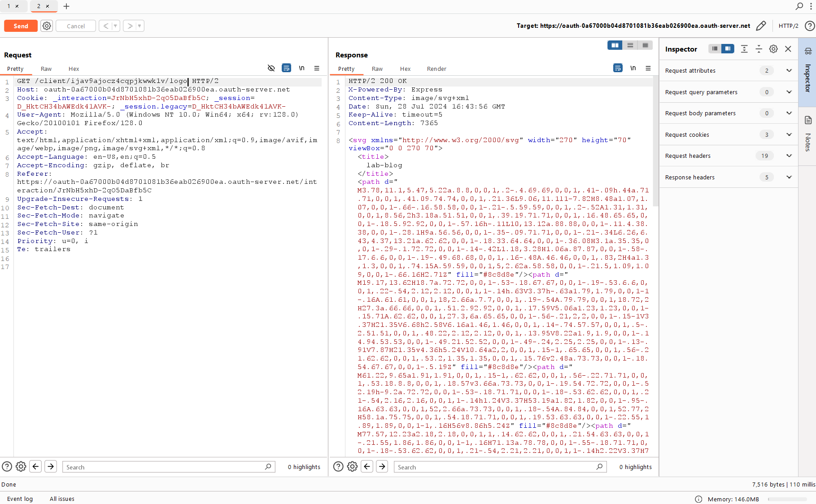Click the memory usage progress bar
The height and width of the screenshot is (504, 816).
pos(787,499)
